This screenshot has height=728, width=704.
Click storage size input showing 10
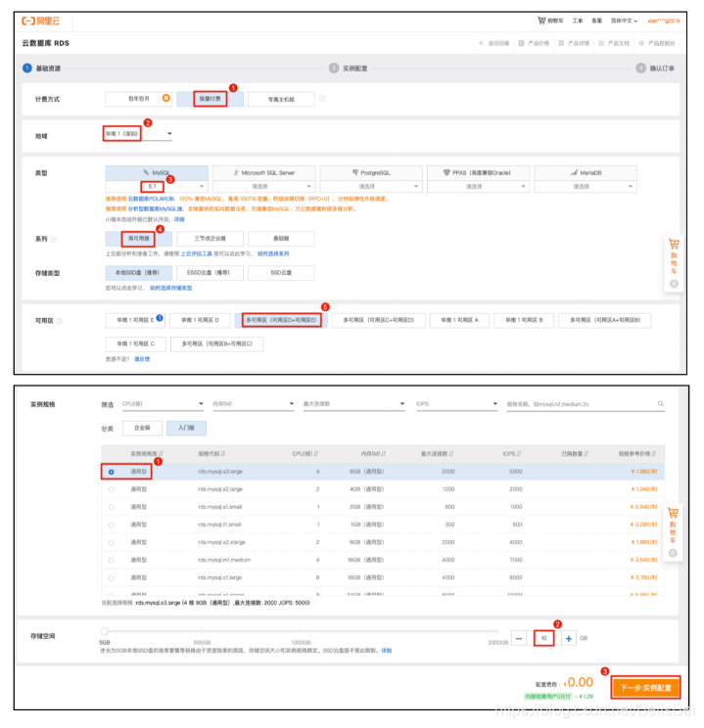543,638
